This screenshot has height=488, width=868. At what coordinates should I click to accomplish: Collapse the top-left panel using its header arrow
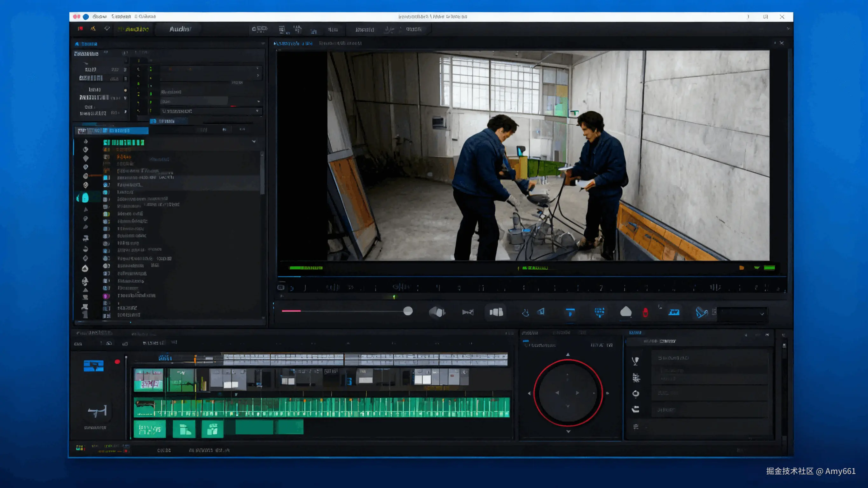point(263,44)
